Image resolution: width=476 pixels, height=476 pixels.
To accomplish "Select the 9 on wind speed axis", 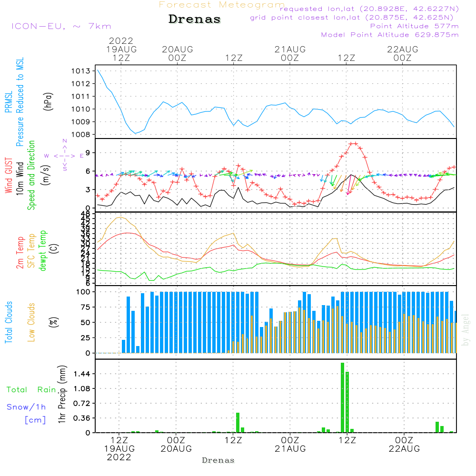I will point(88,153).
